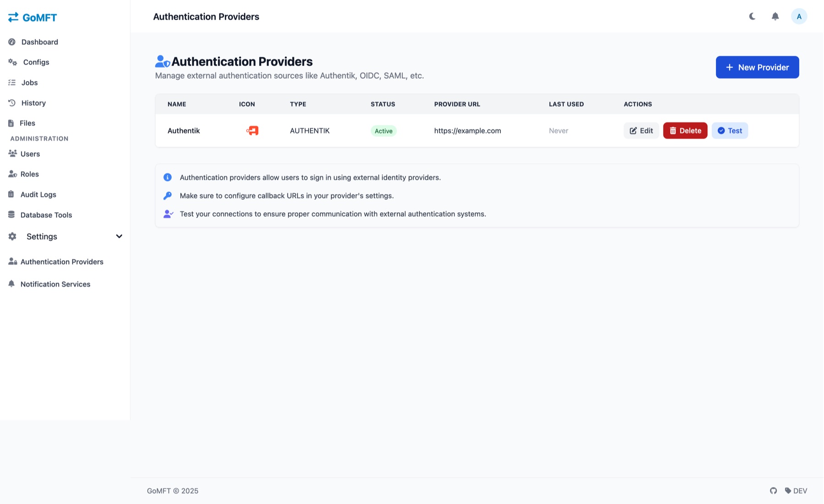Click the user-shield icon beside the page heading
Image resolution: width=824 pixels, height=504 pixels.
163,61
